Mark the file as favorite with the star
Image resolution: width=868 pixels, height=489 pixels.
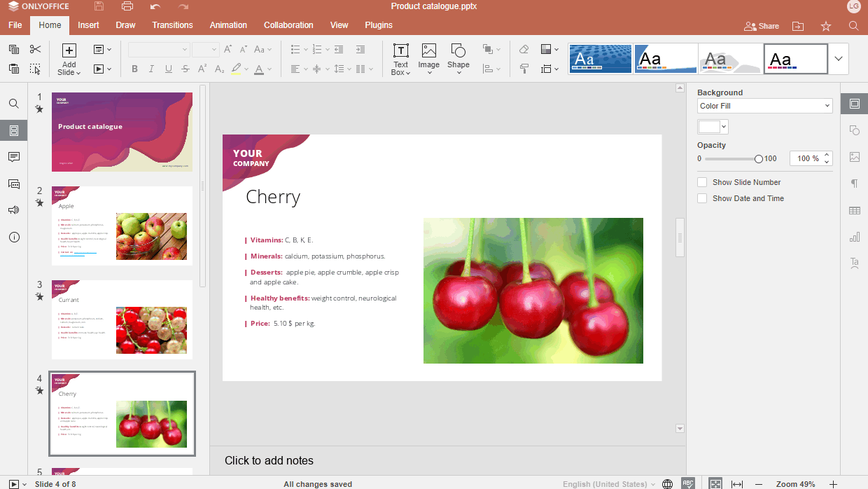826,26
